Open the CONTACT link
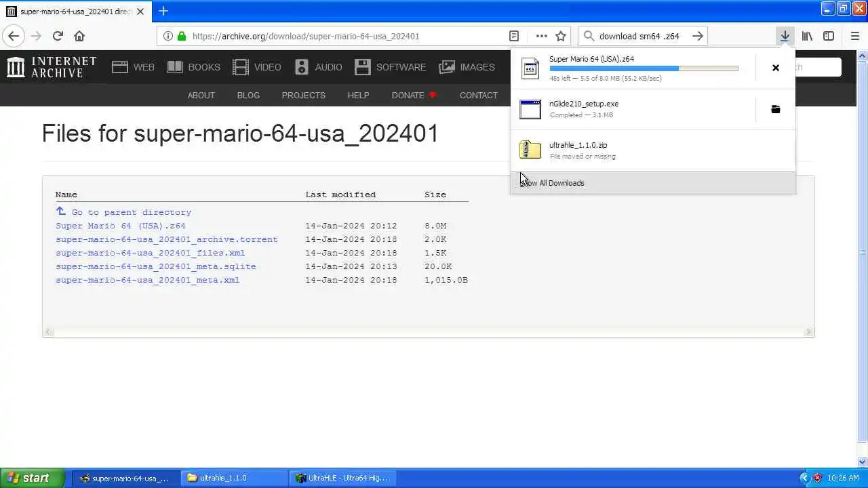This screenshot has width=868, height=488. pyautogui.click(x=479, y=96)
